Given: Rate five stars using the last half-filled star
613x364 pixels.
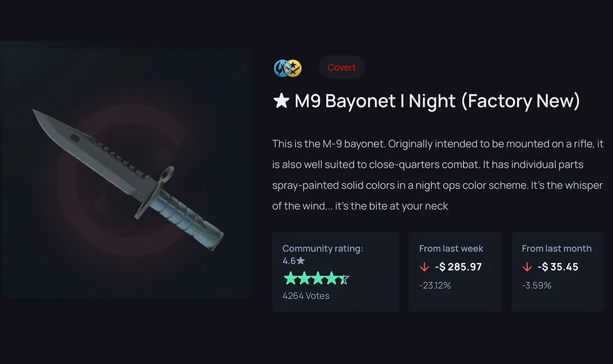Looking at the screenshot, I should coord(344,279).
